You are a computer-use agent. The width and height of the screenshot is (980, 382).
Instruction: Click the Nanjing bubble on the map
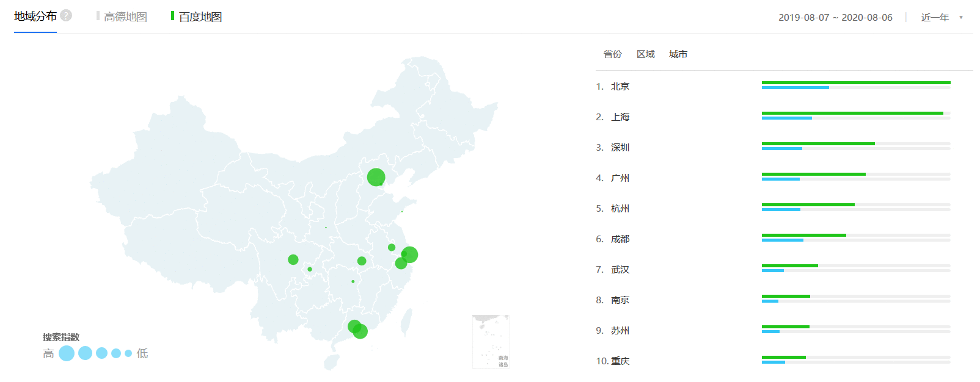pos(392,247)
